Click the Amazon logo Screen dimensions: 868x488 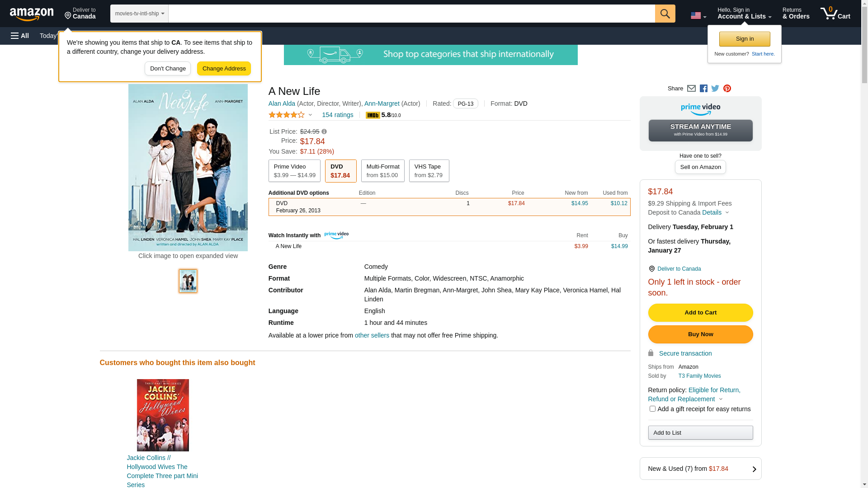coord(32,14)
